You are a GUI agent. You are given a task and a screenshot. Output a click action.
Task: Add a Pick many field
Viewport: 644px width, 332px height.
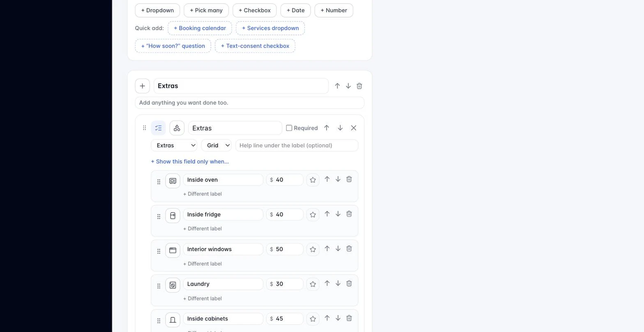point(206,10)
